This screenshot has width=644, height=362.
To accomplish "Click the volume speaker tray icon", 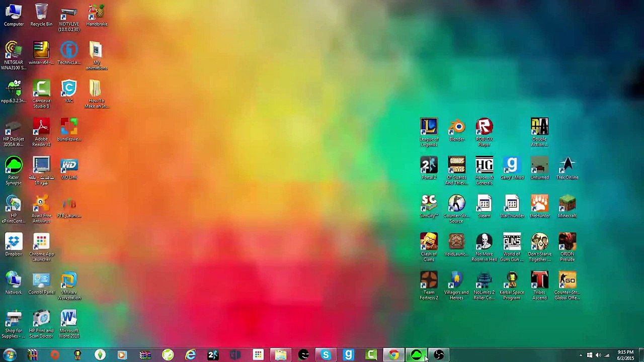I will (598, 355).
